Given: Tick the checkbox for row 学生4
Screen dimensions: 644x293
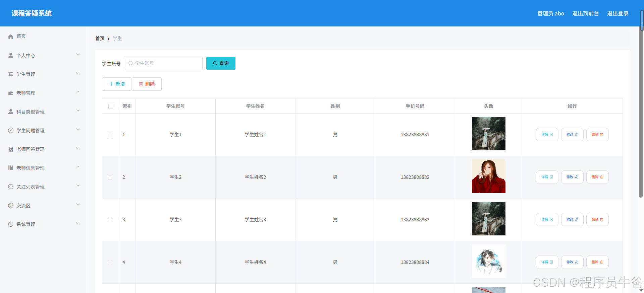Looking at the screenshot, I should (x=110, y=263).
